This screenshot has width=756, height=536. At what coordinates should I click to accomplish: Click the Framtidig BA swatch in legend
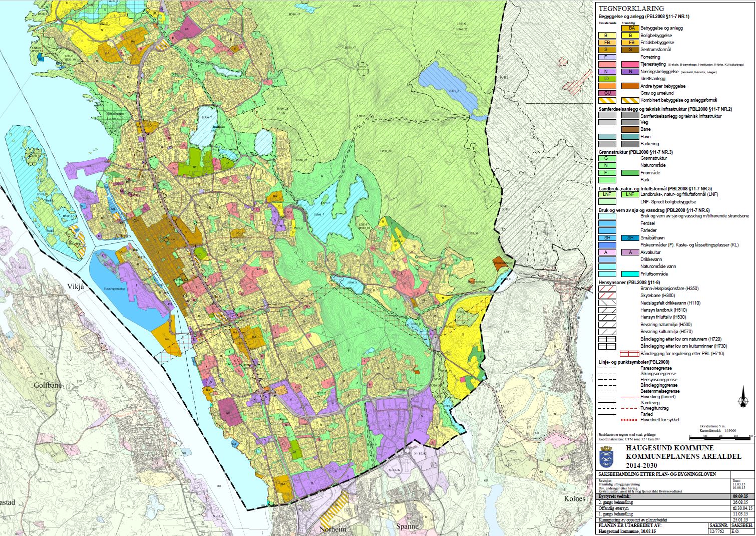click(629, 28)
